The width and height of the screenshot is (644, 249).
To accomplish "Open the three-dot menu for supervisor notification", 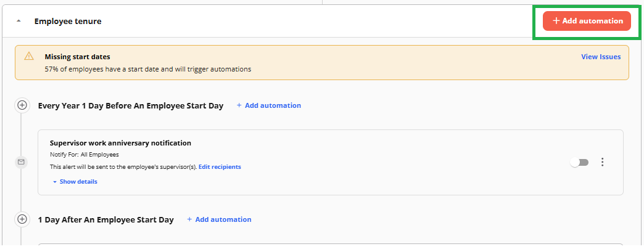I will point(602,162).
